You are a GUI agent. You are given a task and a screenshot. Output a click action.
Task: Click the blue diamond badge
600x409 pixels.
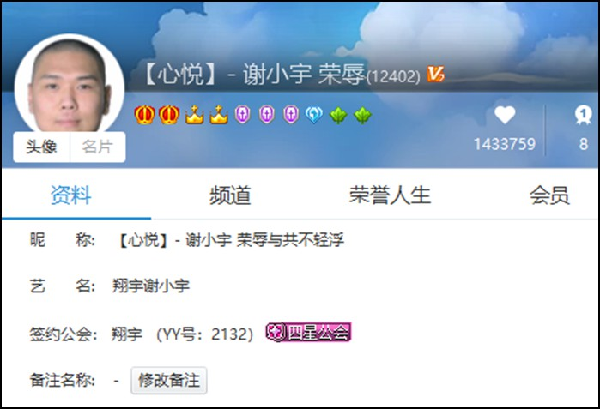pos(314,114)
